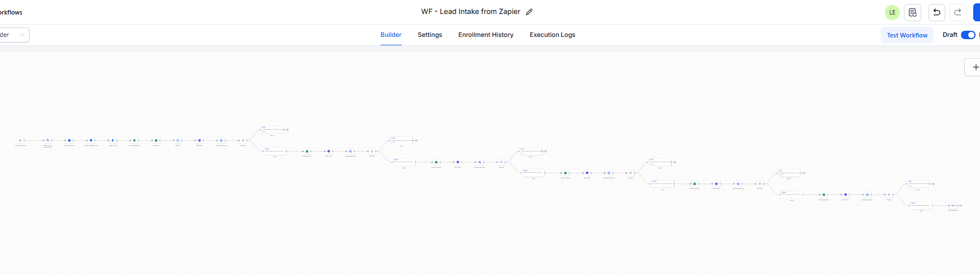Select the Assign to User node

pos(112,140)
